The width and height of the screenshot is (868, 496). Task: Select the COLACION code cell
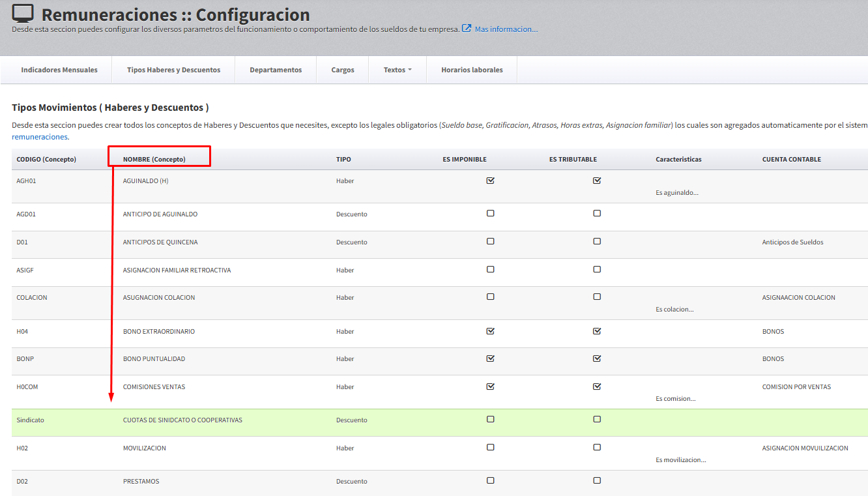(x=32, y=298)
